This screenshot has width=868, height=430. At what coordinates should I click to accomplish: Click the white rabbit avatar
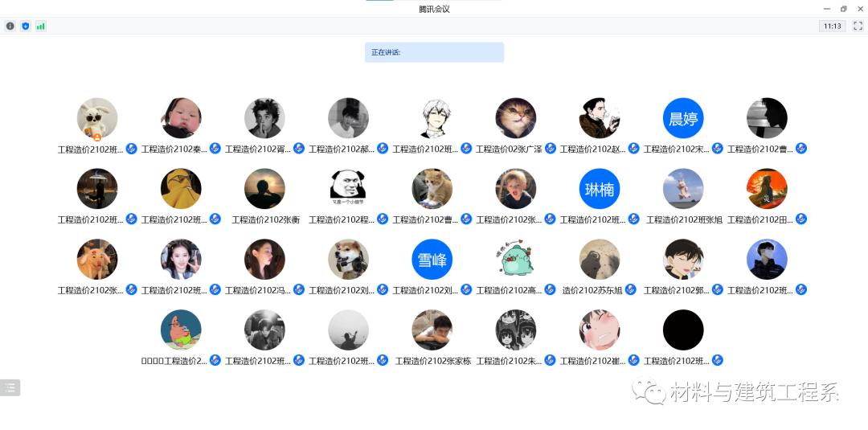97,118
